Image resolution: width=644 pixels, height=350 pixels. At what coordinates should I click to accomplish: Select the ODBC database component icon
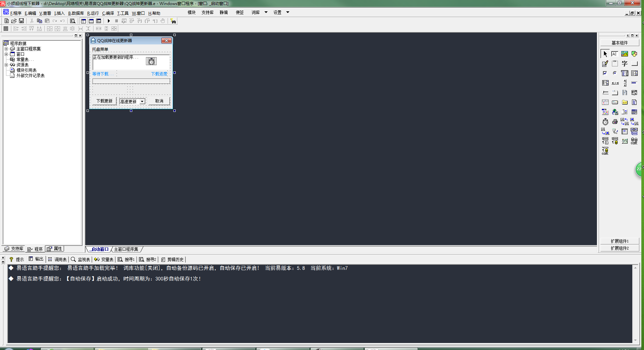634,141
